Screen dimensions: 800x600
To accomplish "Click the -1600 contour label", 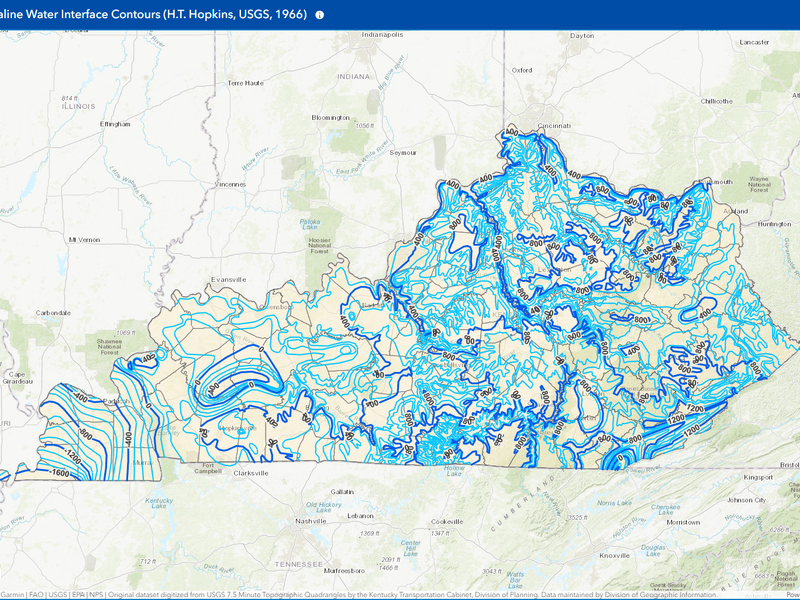I will [59, 473].
